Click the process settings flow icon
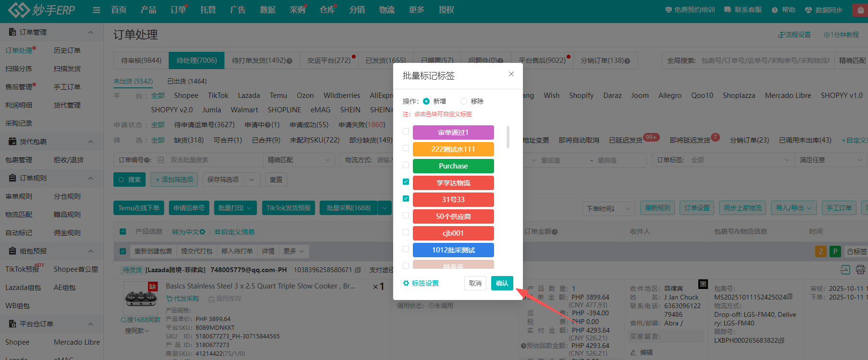 (x=781, y=35)
